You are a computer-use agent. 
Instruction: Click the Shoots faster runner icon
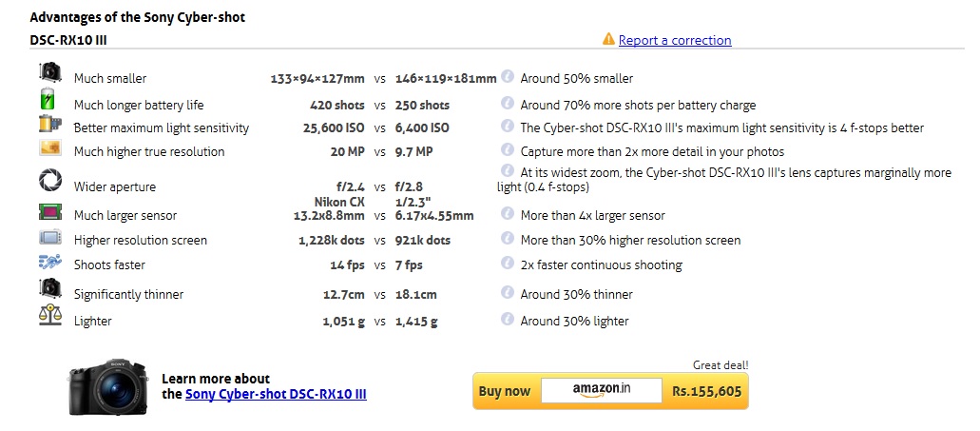50,262
